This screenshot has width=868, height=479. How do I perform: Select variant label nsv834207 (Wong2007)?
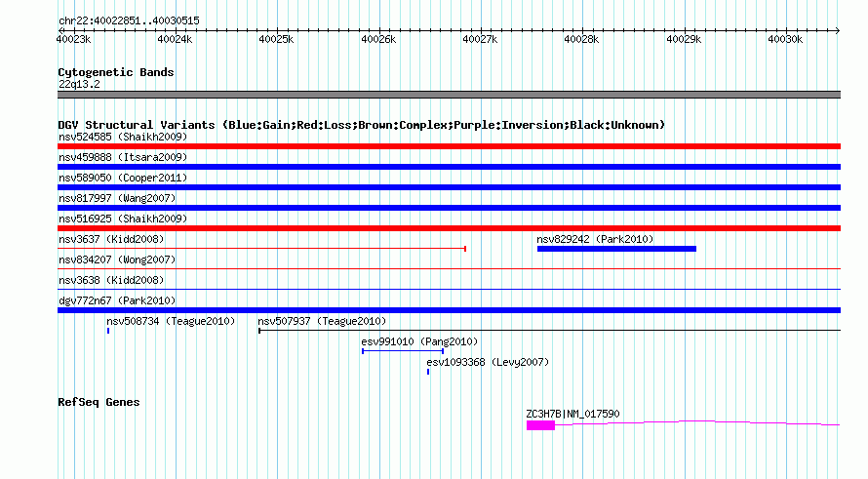117,259
